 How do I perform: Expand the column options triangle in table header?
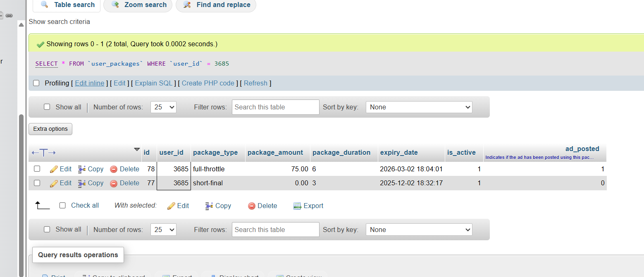(137, 149)
